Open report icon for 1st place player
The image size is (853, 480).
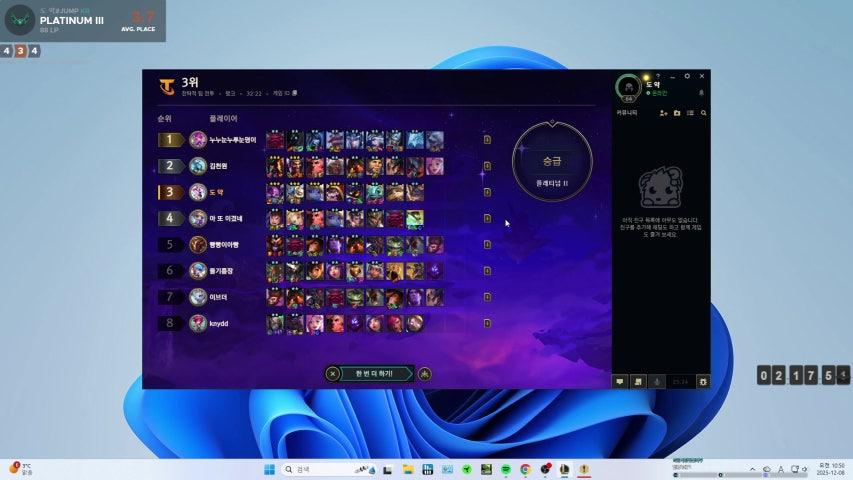487,140
